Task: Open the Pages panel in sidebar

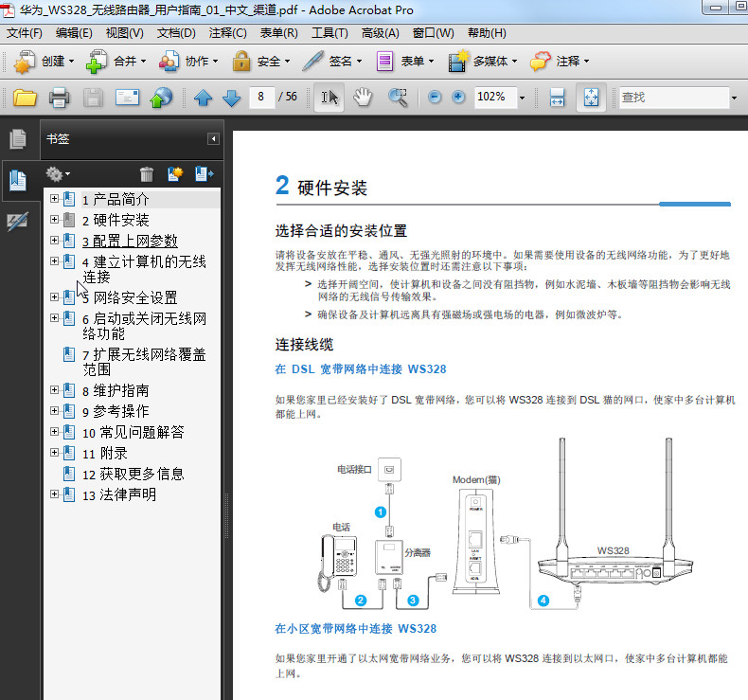Action: (x=18, y=139)
